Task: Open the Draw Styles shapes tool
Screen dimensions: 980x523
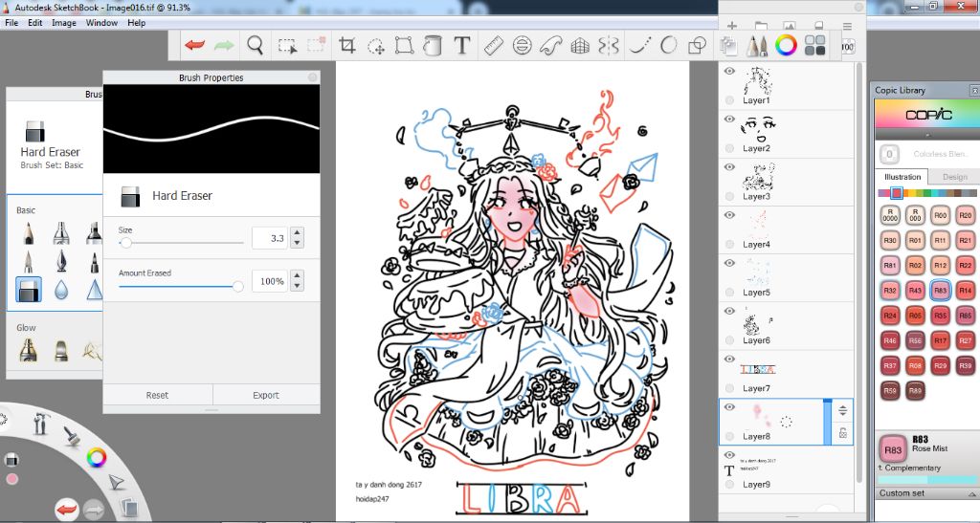Action: [x=697, y=46]
